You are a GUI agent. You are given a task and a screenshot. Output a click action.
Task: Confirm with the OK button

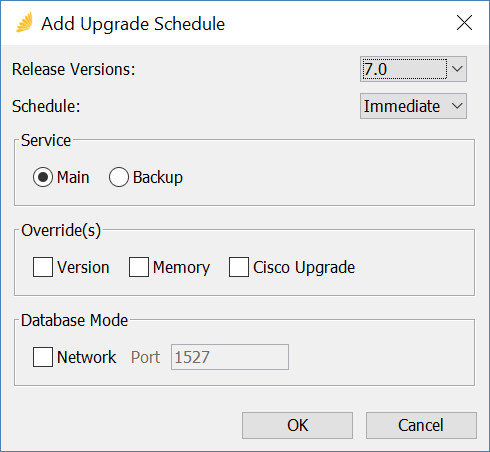[x=297, y=425]
